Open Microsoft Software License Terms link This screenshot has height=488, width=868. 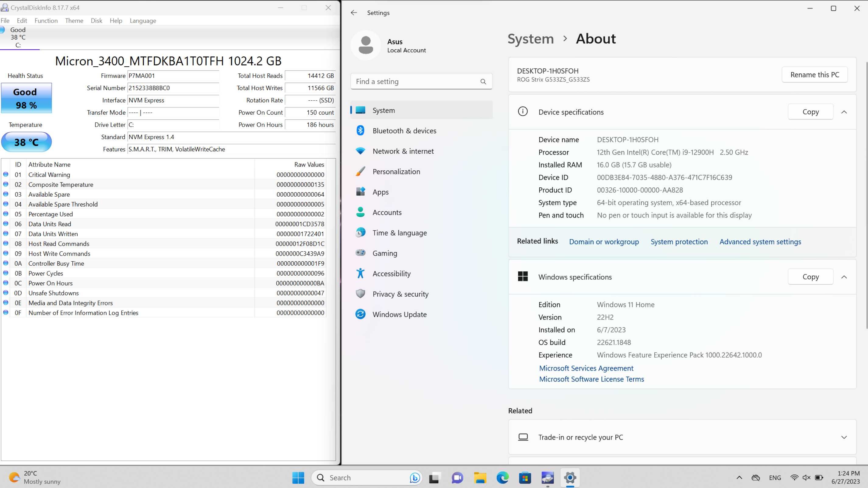click(x=591, y=379)
